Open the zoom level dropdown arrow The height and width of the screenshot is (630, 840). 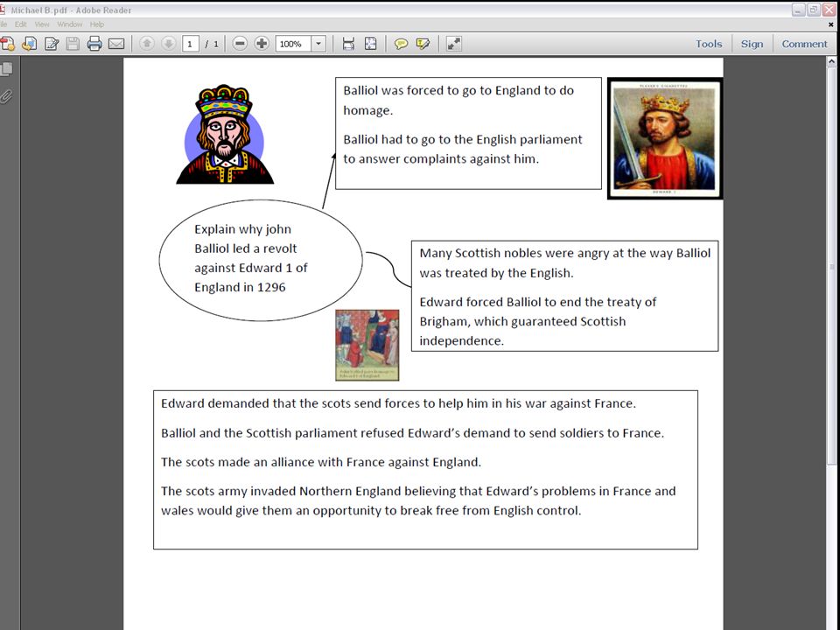pyautogui.click(x=318, y=44)
